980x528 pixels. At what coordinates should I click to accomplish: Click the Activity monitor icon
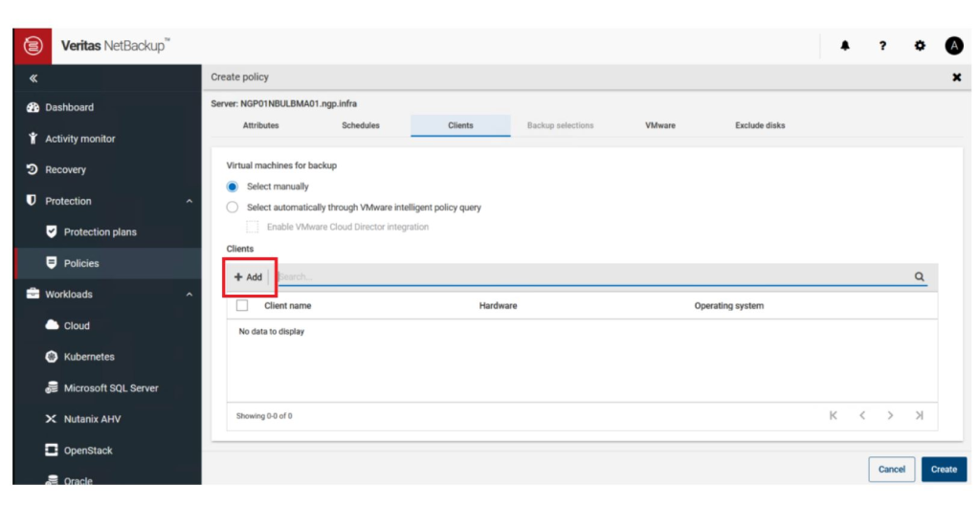point(33,138)
